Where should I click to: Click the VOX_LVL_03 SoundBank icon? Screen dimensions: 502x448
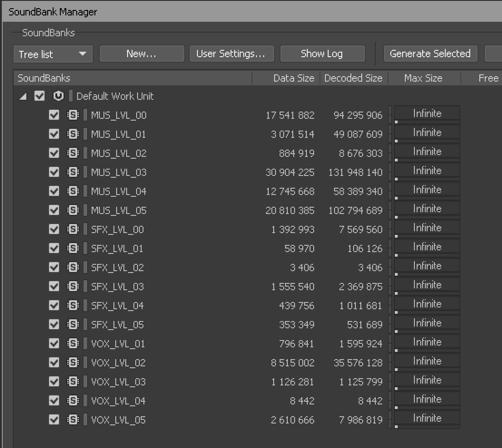[x=73, y=381]
